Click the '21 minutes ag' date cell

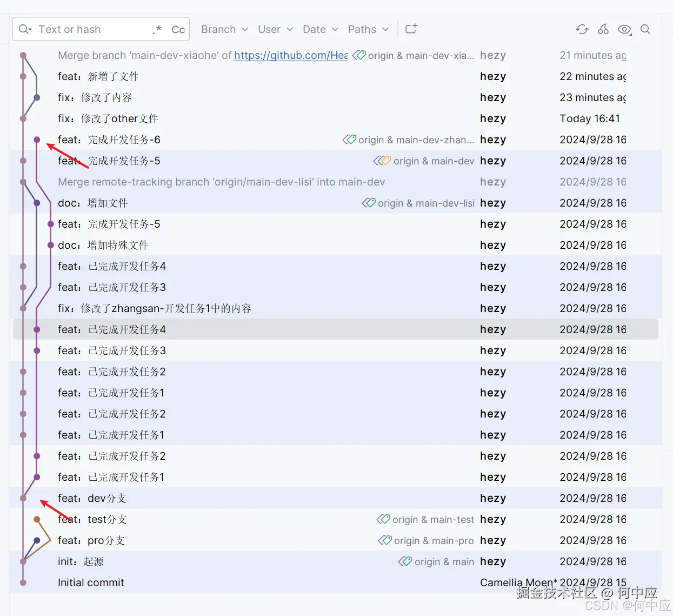tap(593, 55)
